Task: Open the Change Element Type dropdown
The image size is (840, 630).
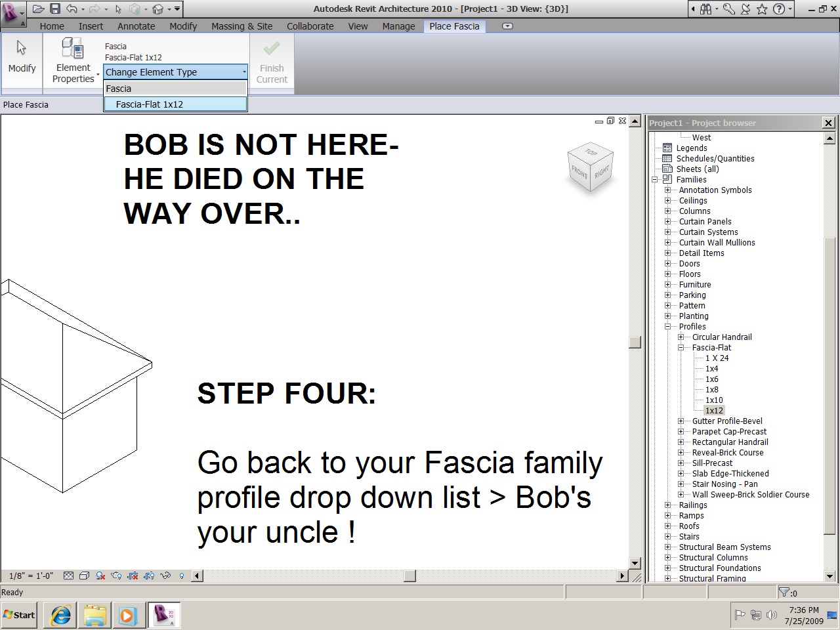Action: coord(175,72)
